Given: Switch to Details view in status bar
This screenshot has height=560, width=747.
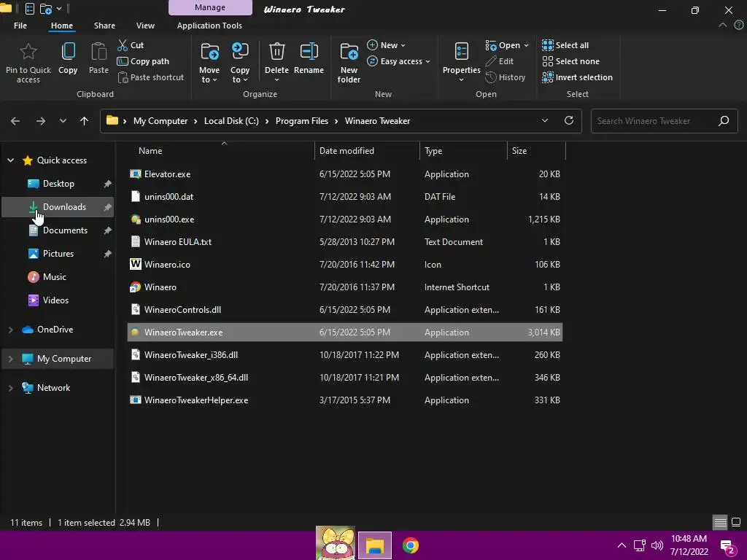Looking at the screenshot, I should click(720, 522).
